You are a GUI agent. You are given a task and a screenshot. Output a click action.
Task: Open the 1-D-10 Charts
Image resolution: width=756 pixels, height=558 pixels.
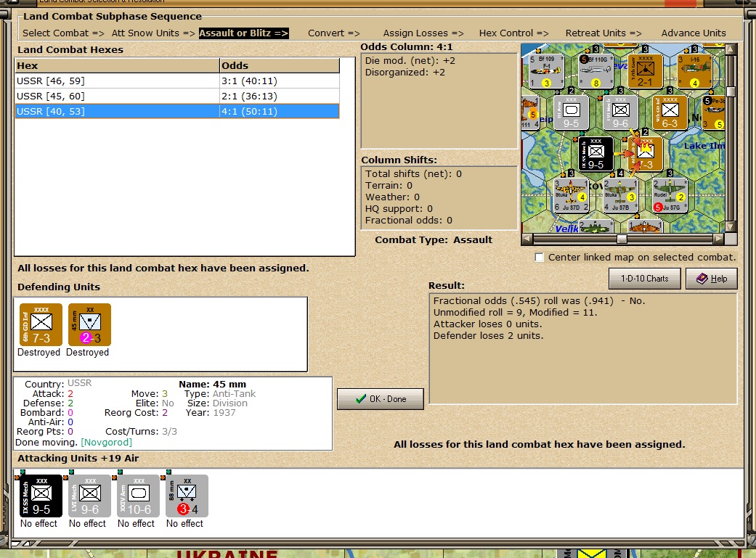click(x=645, y=279)
